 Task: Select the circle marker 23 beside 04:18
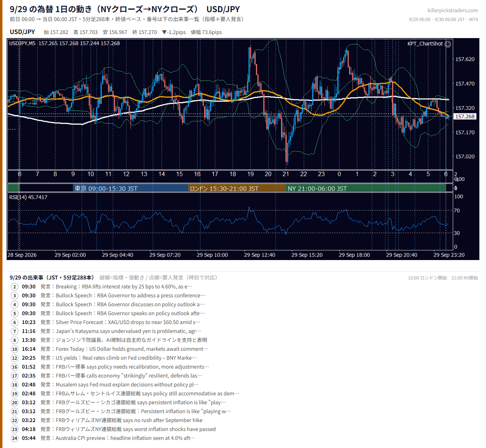pyautogui.click(x=15, y=429)
